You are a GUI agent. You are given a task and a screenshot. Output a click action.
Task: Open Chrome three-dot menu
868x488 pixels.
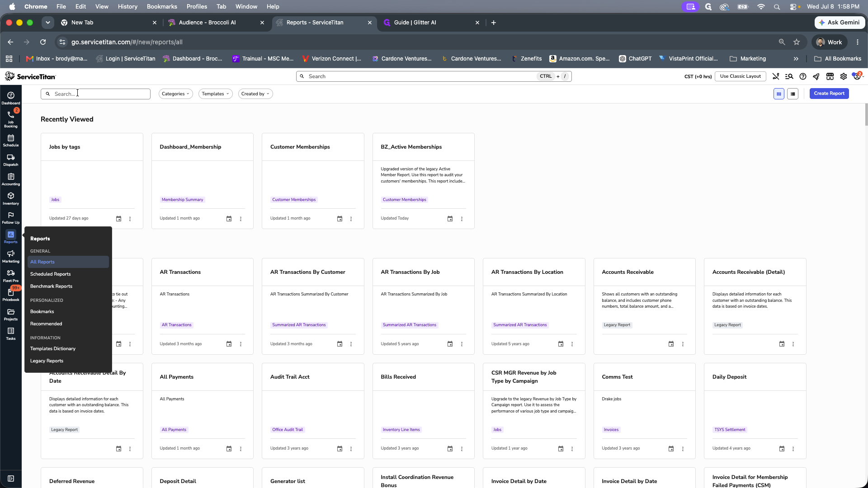coord(858,42)
